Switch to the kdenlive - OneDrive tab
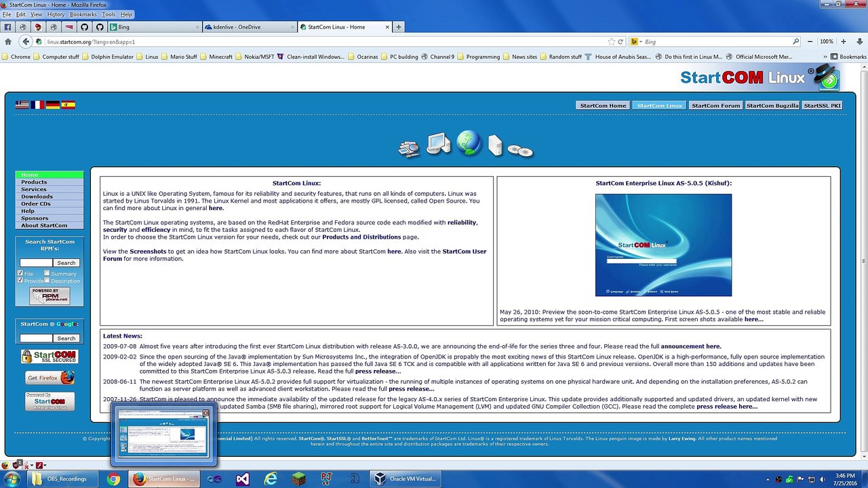 pos(248,27)
